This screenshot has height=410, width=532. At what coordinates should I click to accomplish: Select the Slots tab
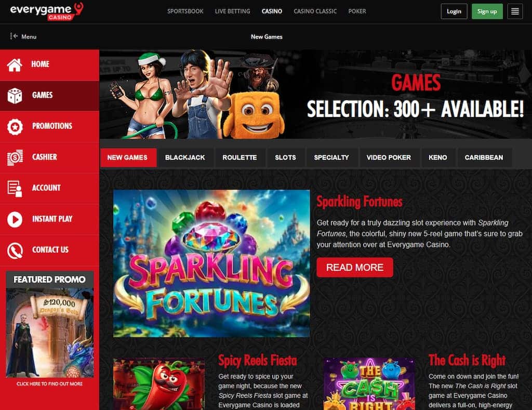[285, 157]
